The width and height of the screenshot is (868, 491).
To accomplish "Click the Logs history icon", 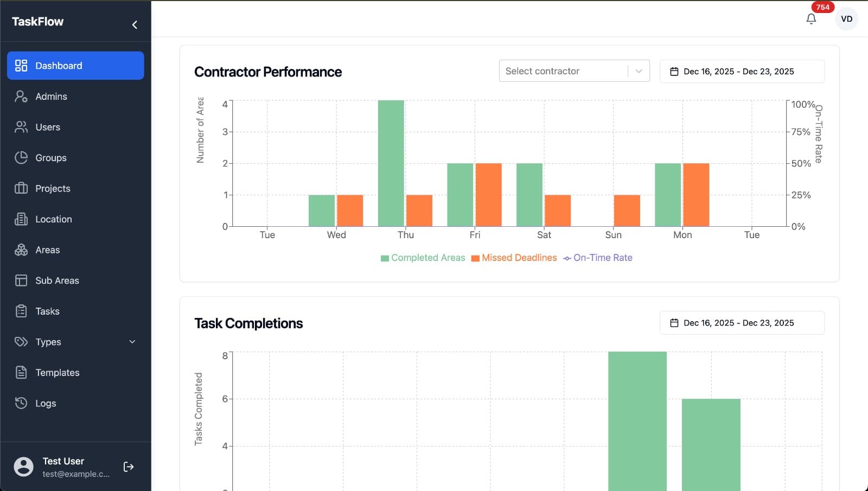I will click(21, 403).
